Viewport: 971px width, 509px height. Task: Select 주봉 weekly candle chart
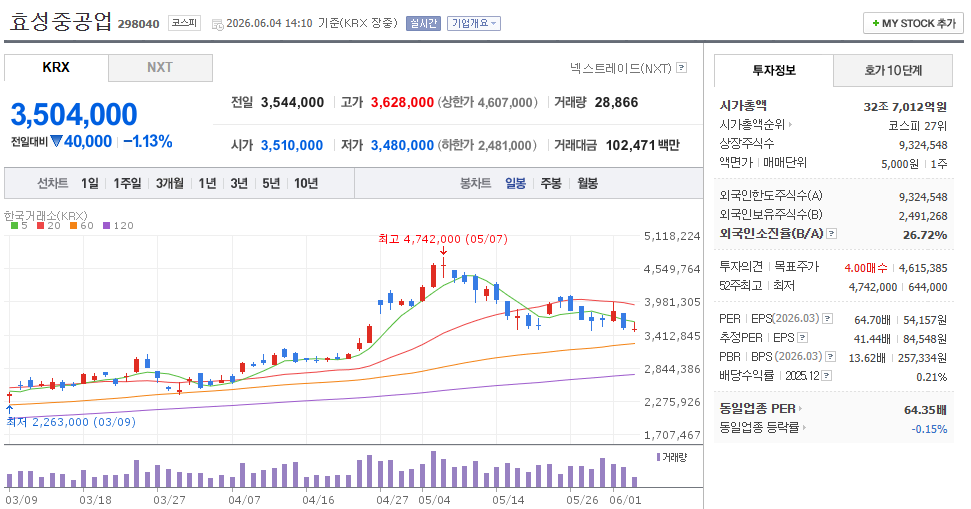tap(551, 183)
